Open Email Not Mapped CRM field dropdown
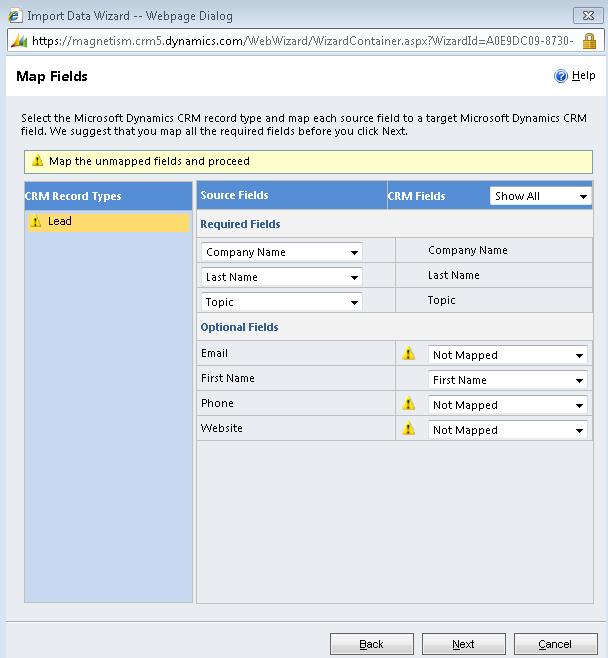The width and height of the screenshot is (608, 658). [x=507, y=355]
